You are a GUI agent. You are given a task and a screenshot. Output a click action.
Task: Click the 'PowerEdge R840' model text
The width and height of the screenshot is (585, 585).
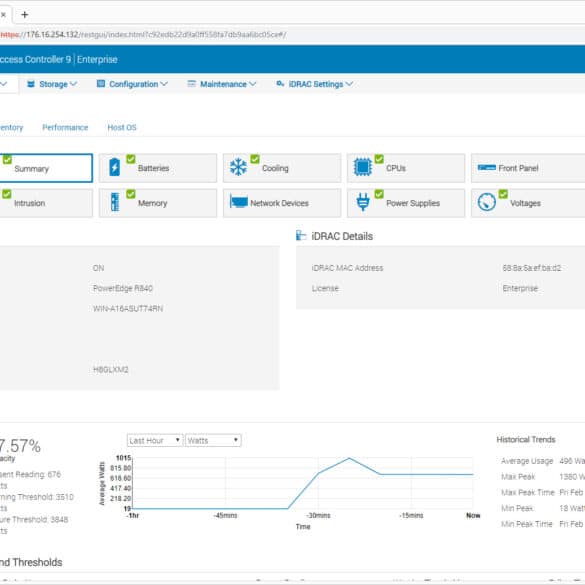pyautogui.click(x=123, y=288)
